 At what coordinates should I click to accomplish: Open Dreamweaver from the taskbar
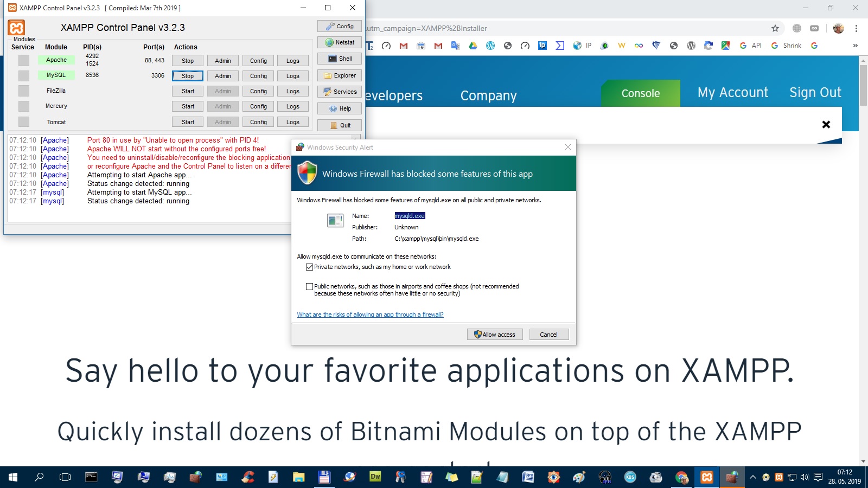tap(375, 477)
